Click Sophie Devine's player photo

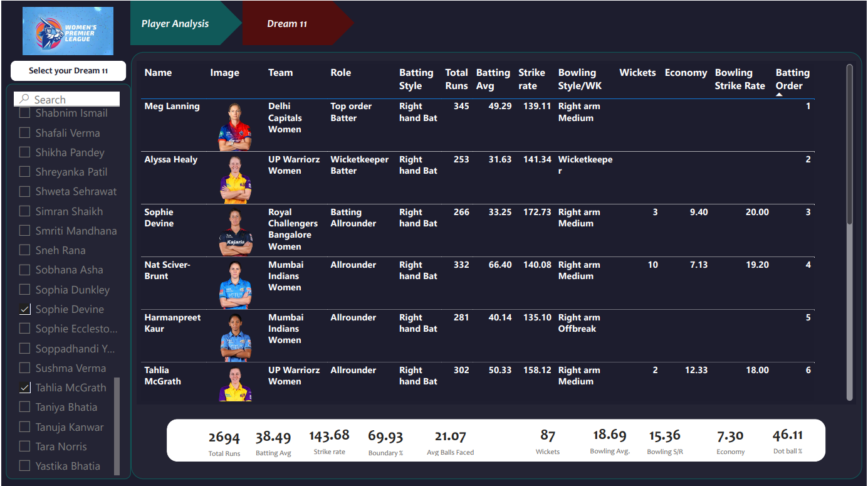[235, 232]
